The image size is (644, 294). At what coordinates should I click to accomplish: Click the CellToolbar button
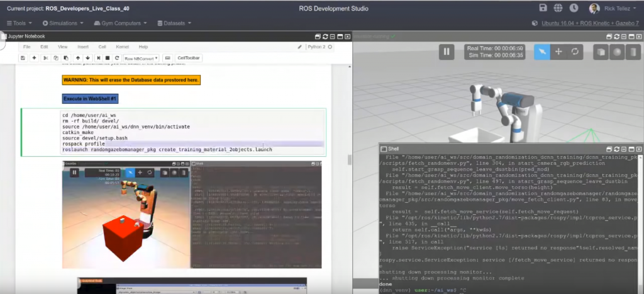[189, 58]
